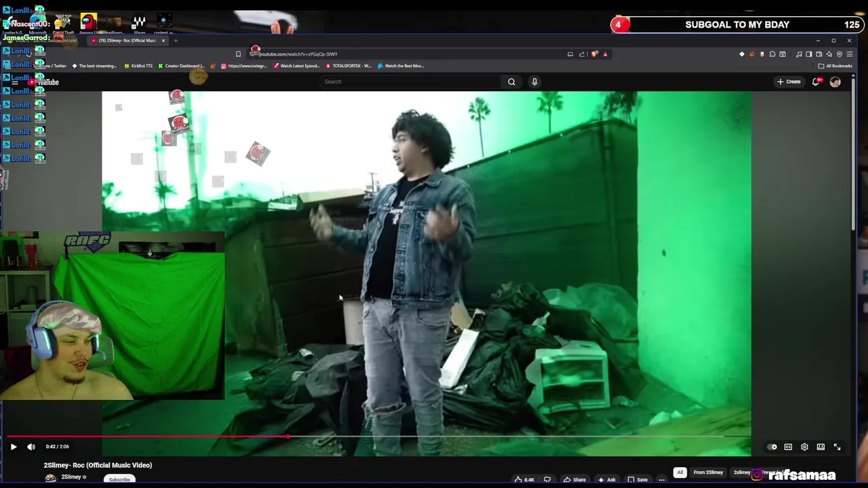This screenshot has height=488, width=868.
Task: Toggle the autoplay switch in player
Action: (x=772, y=447)
